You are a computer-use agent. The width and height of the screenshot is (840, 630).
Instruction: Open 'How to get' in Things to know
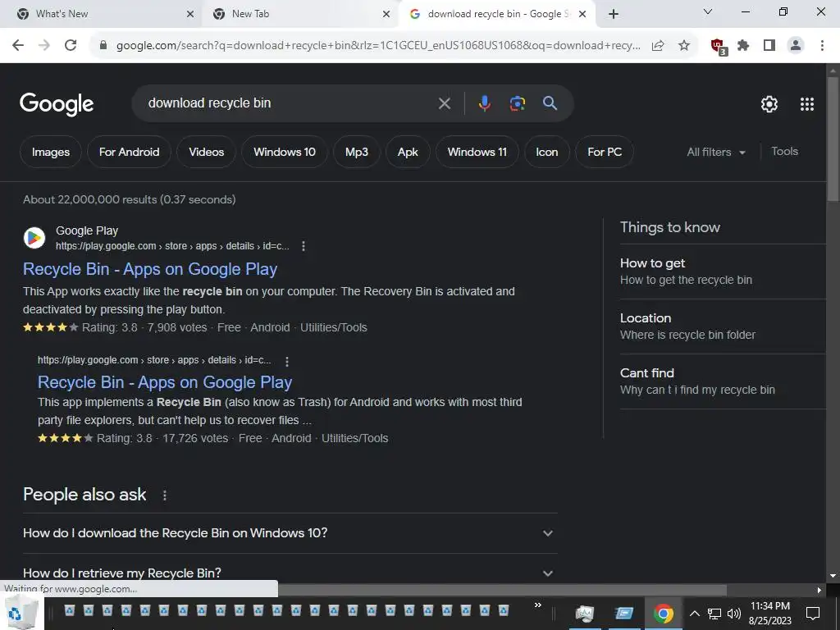[x=723, y=272]
